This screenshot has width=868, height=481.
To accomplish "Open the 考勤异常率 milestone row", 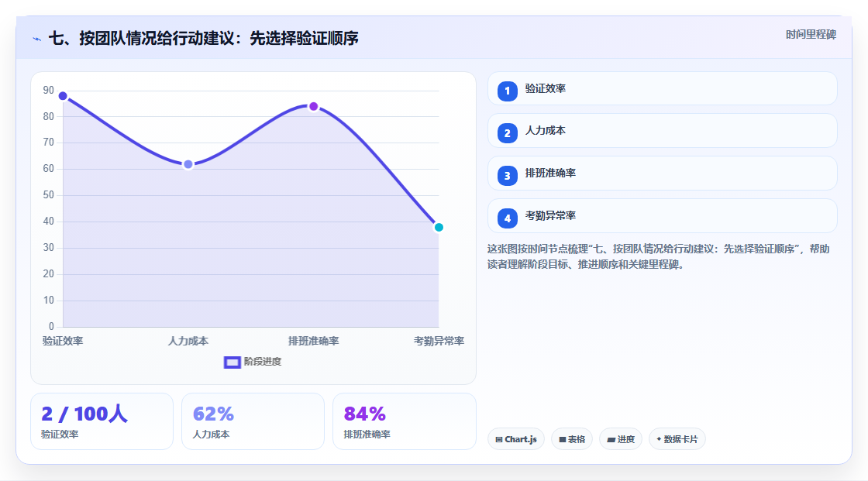I will (x=662, y=216).
